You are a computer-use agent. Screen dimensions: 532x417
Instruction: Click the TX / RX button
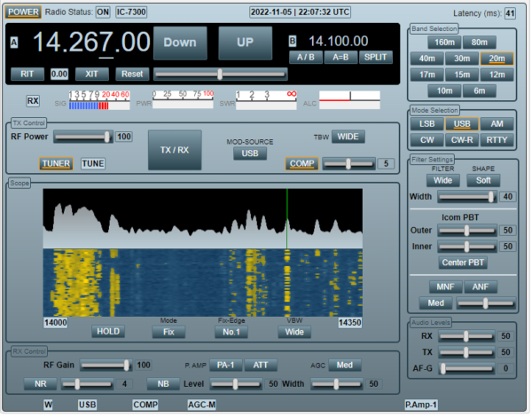point(175,150)
